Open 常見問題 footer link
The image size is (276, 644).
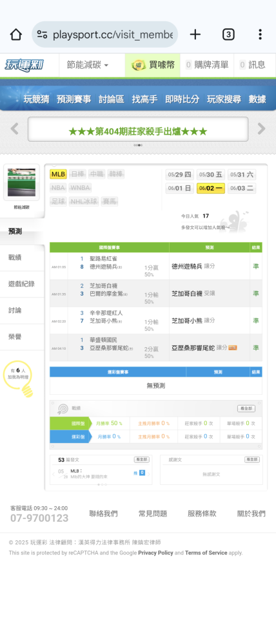[153, 513]
